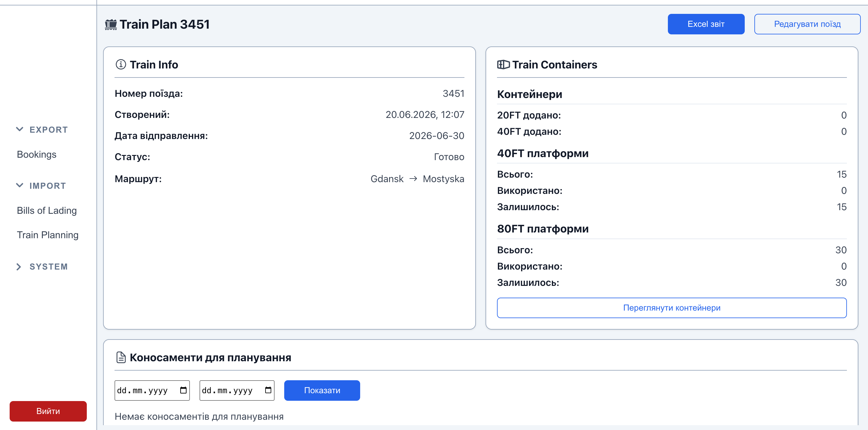Click the 40FT платформи heading
Screen dimensions: 868x430
pos(542,153)
